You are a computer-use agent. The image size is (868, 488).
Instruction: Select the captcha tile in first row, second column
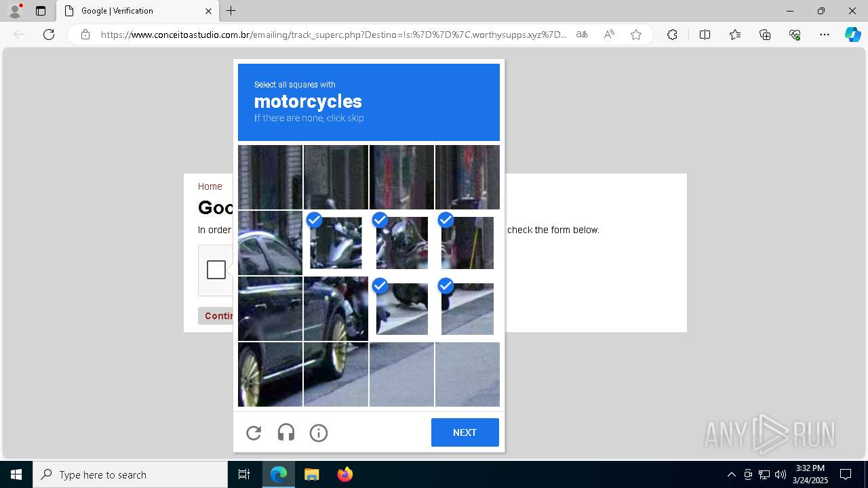point(336,177)
